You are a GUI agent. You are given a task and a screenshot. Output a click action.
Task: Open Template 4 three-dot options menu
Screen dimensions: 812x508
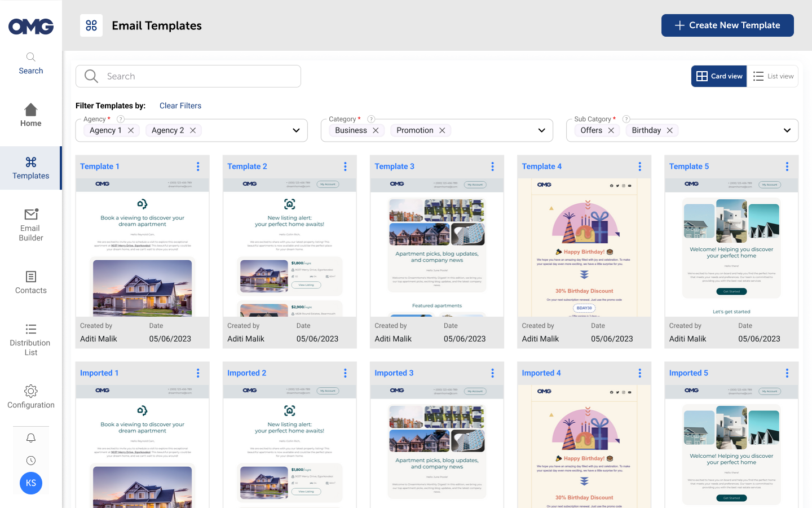coord(639,167)
